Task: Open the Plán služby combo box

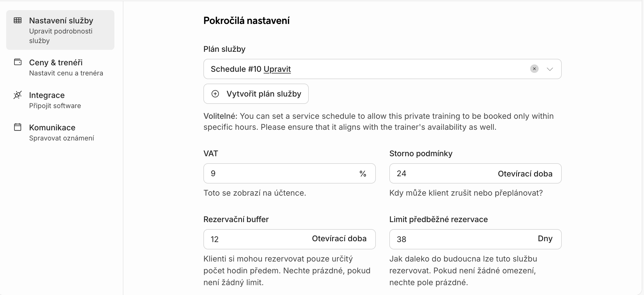Action: 394,69
